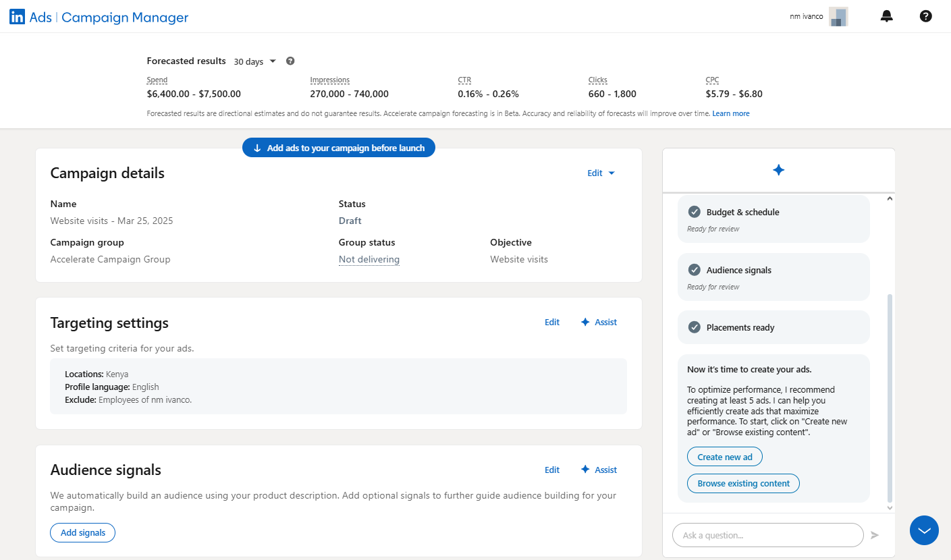This screenshot has width=951, height=560.
Task: Click the Budget & schedule check icon
Action: (x=694, y=212)
